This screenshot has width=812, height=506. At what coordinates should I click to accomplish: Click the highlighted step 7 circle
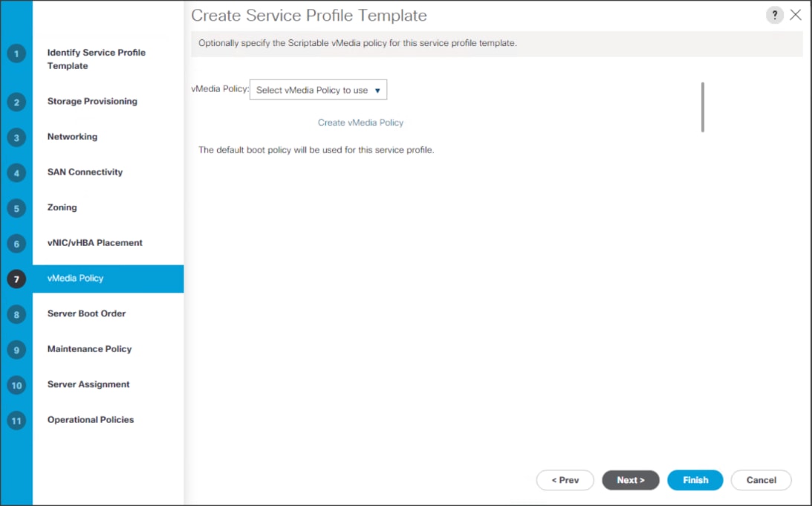click(16, 279)
